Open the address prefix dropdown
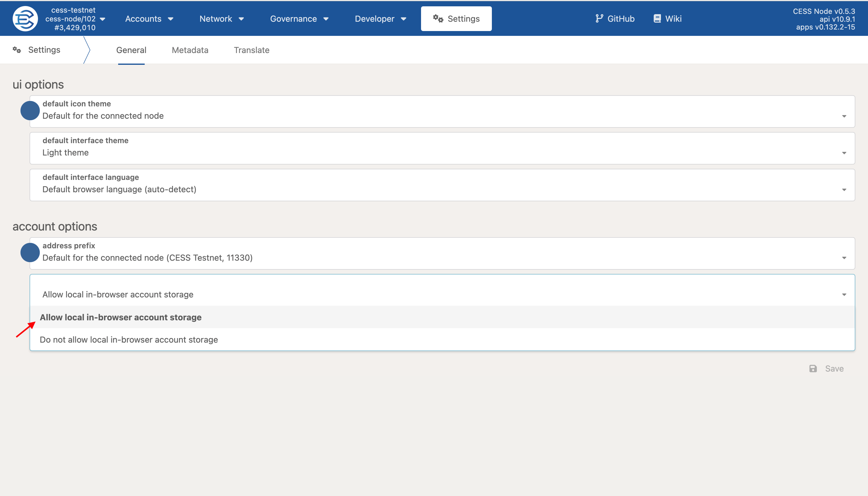The image size is (868, 496). [x=442, y=253]
